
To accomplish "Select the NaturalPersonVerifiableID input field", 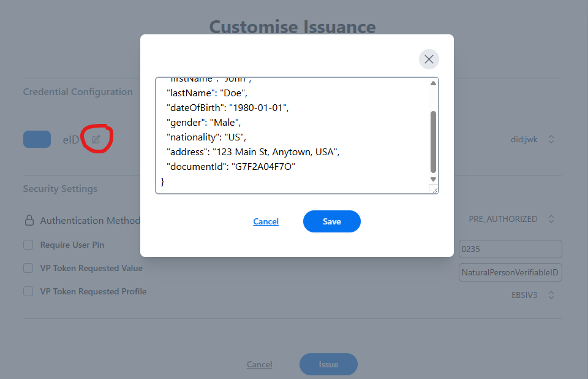I will [x=510, y=272].
